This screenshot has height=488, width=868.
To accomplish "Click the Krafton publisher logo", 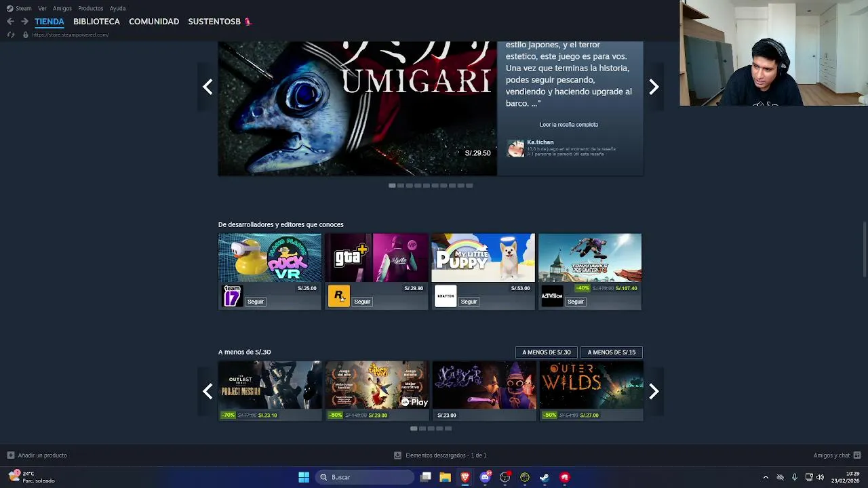I will (x=446, y=296).
